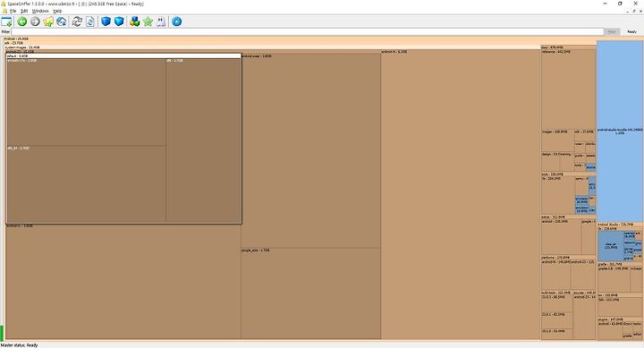The width and height of the screenshot is (644, 348).
Task: Click the round blue donate icon
Action: tap(176, 21)
